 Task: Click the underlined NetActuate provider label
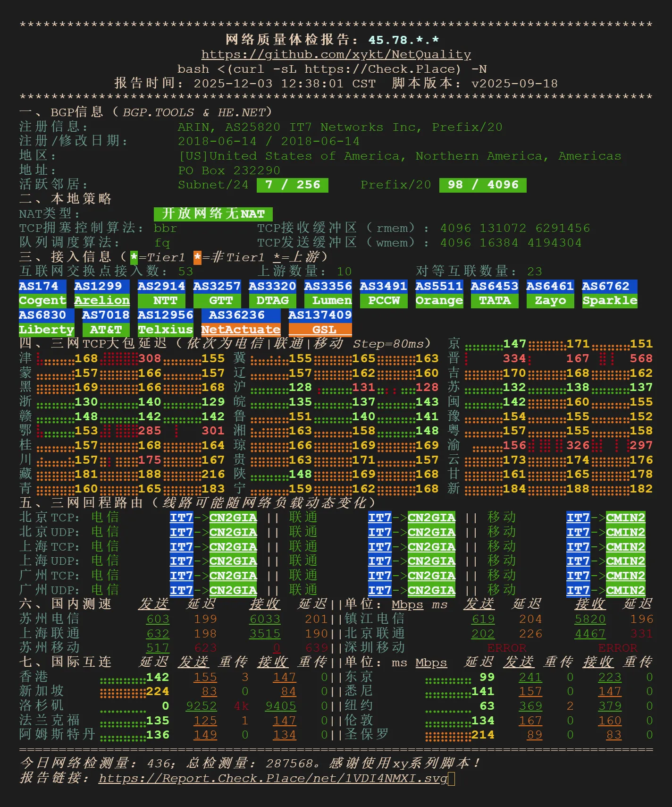point(241,330)
